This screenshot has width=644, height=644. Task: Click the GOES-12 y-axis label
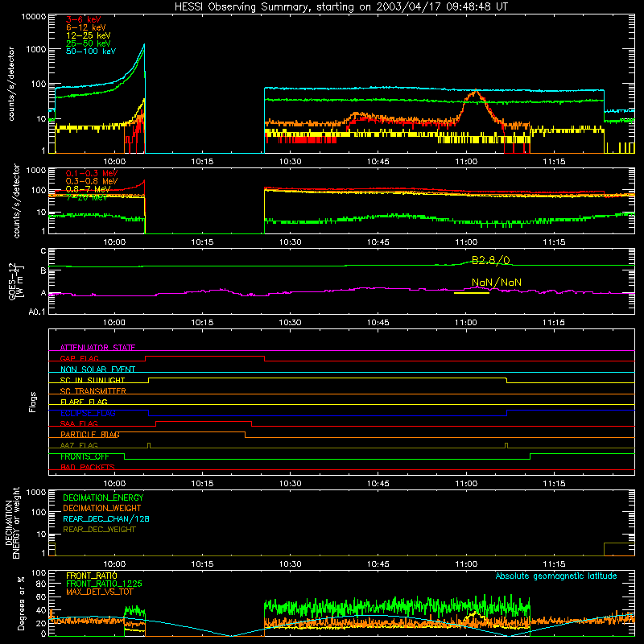pos(15,282)
